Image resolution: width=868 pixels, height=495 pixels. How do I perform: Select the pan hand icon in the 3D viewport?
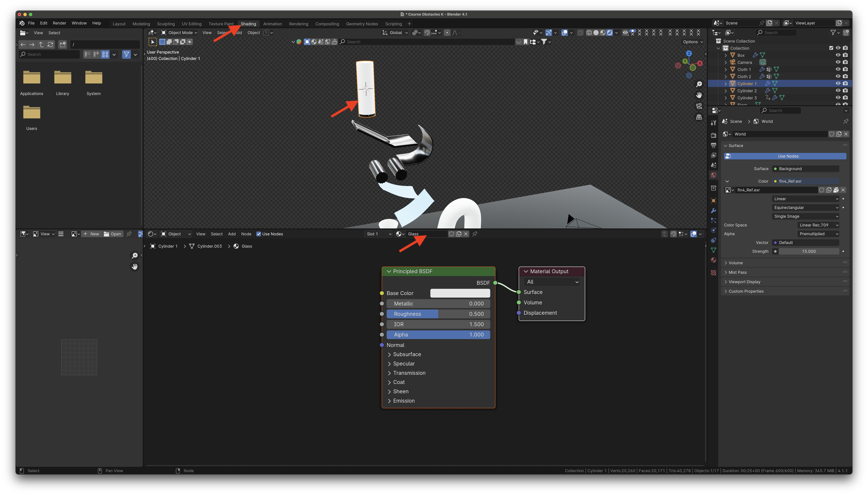[x=699, y=95]
